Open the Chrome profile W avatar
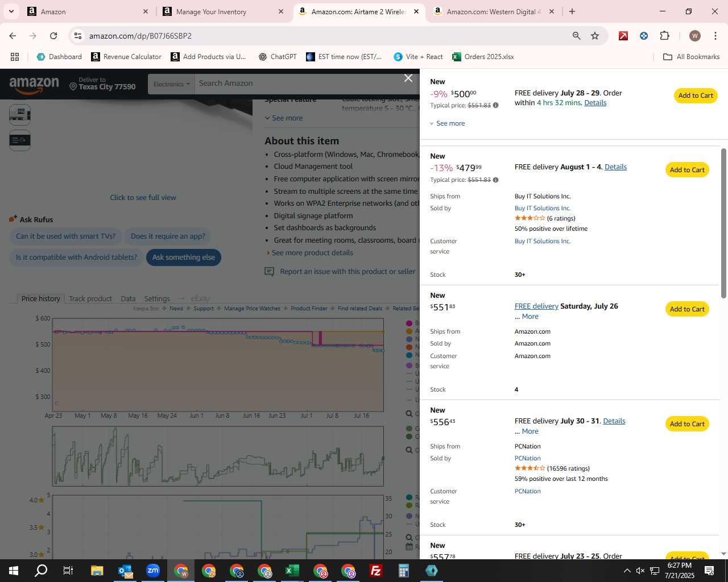The width and height of the screenshot is (728, 582). tap(694, 36)
